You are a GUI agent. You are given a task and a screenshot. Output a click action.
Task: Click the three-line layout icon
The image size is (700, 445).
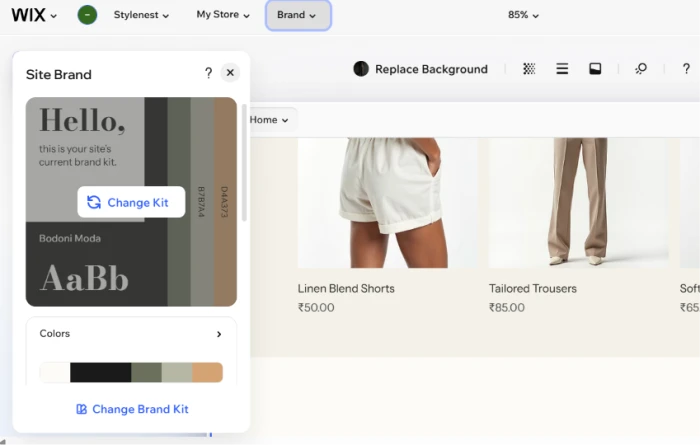pyautogui.click(x=562, y=69)
